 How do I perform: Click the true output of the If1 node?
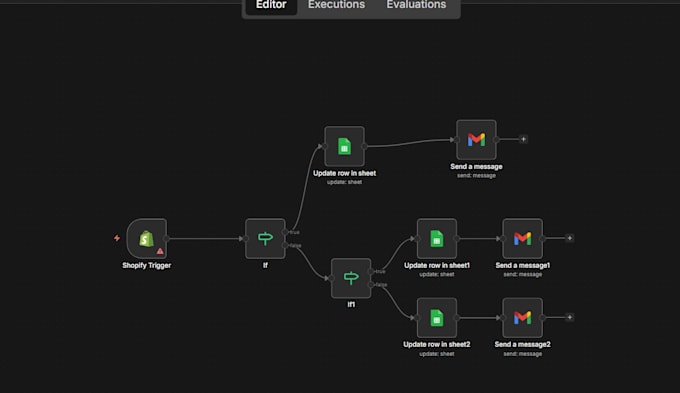tap(371, 272)
